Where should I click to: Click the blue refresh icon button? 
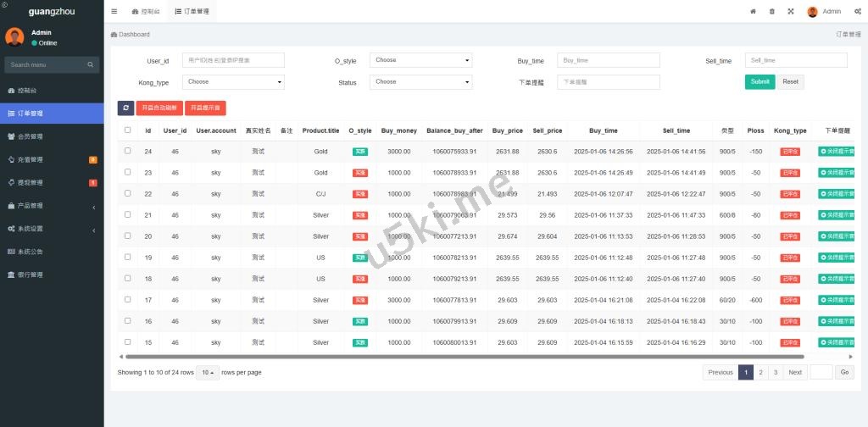click(125, 108)
